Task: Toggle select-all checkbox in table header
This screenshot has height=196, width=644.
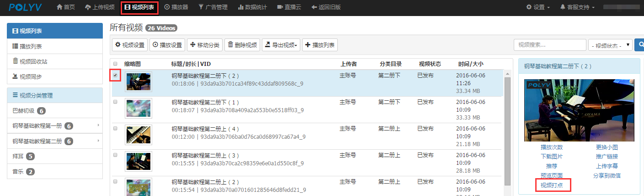Action: (x=115, y=64)
